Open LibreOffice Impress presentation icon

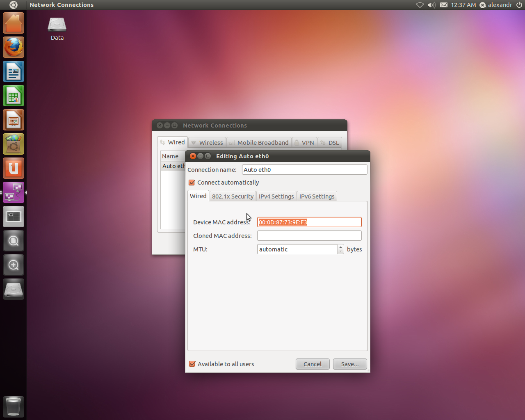coord(14,120)
